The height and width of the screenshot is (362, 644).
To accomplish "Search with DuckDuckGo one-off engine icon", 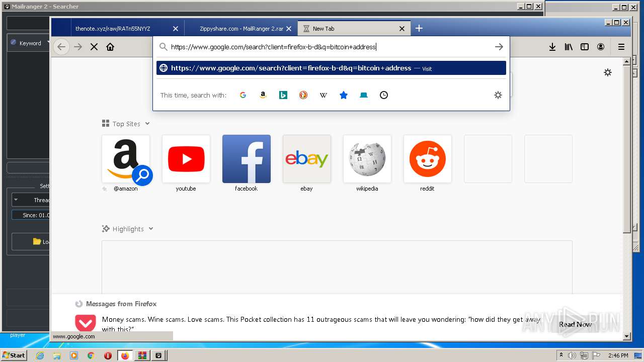I will click(x=303, y=95).
